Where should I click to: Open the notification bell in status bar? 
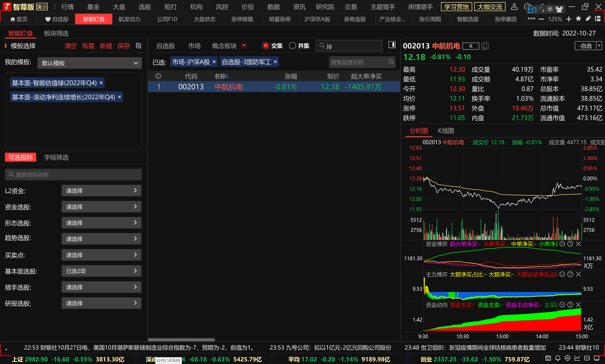click(x=558, y=358)
